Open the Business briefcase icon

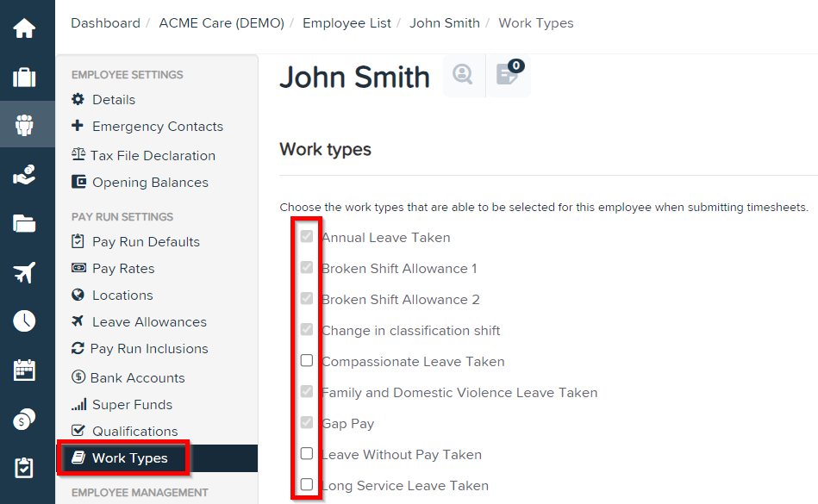coord(25,76)
